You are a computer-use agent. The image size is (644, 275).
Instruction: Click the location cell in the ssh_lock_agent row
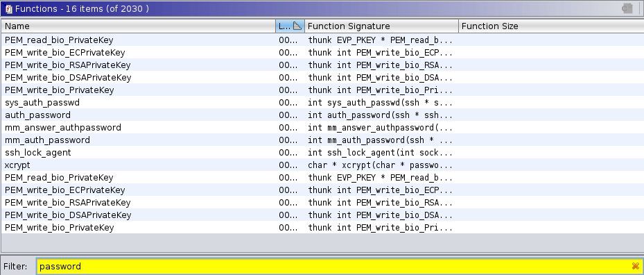click(289, 152)
